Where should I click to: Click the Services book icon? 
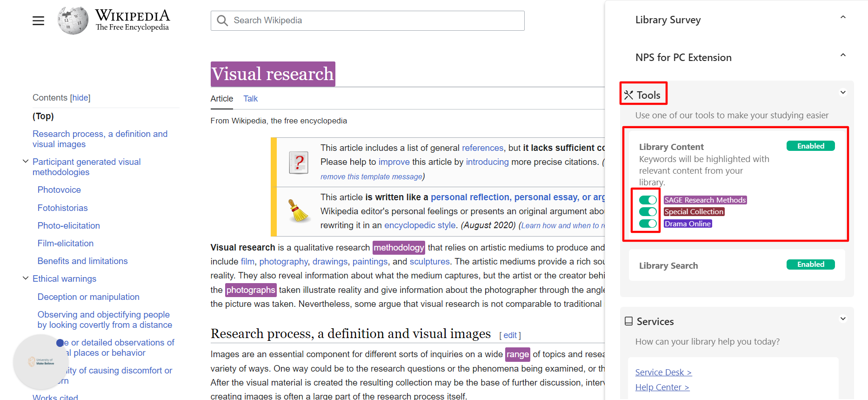[628, 321]
